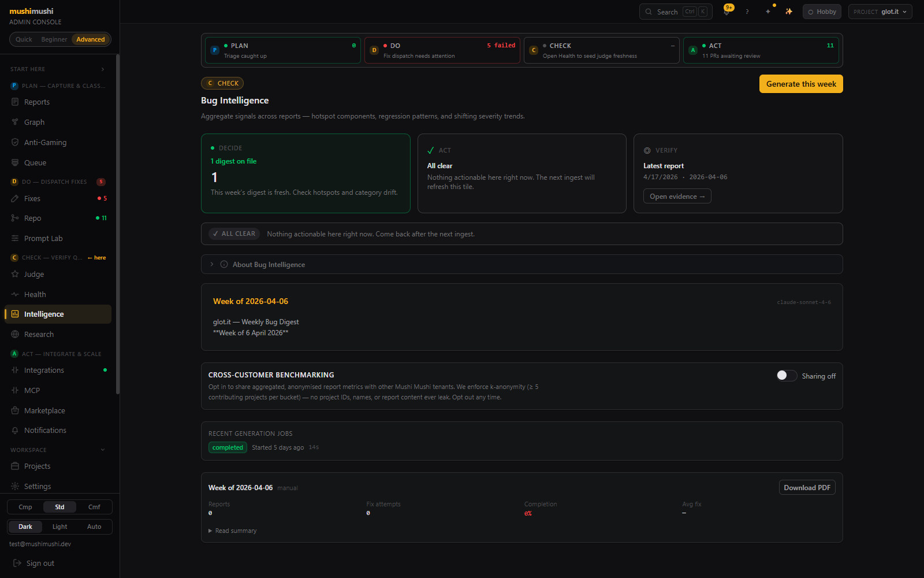Click the help question mark icon

(747, 12)
